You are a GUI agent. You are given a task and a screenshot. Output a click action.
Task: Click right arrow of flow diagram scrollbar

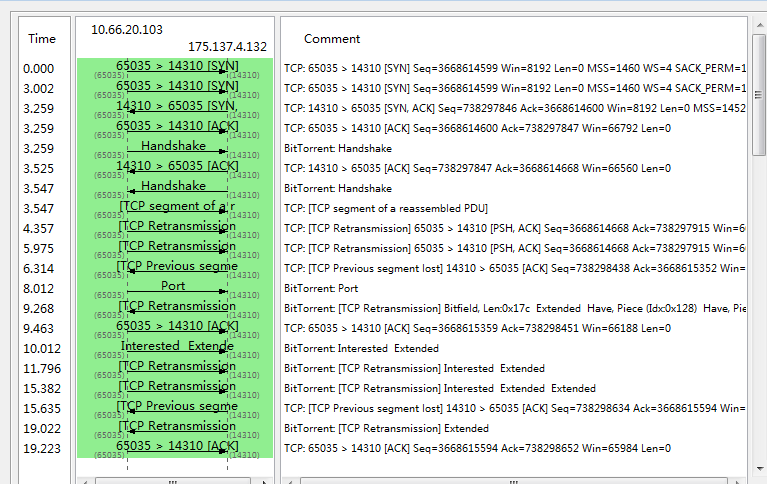point(264,480)
